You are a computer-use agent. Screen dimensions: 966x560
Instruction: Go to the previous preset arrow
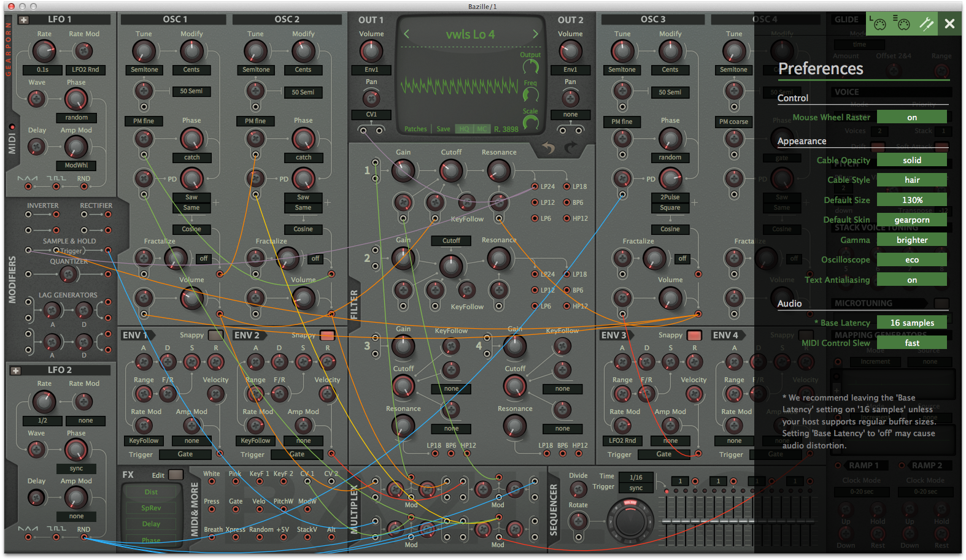[406, 34]
